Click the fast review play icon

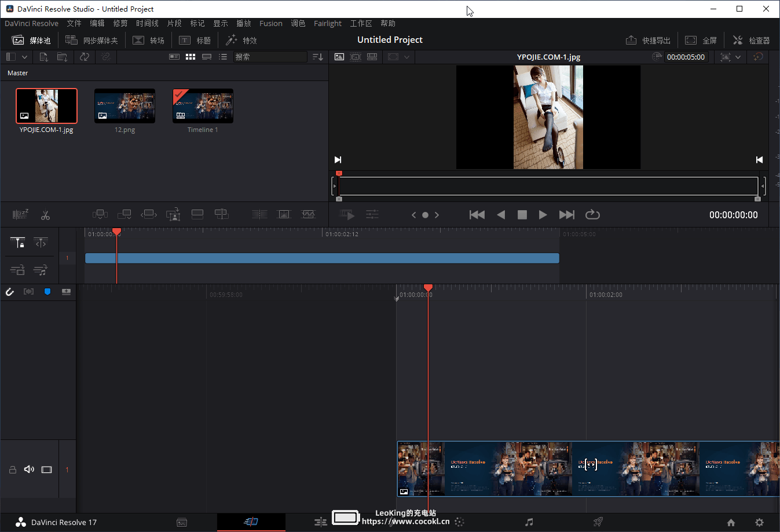347,215
